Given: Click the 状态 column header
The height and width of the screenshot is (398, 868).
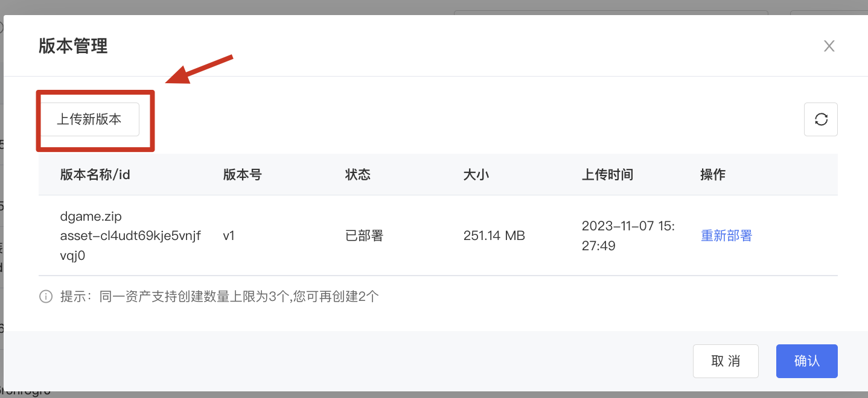Looking at the screenshot, I should tap(357, 175).
